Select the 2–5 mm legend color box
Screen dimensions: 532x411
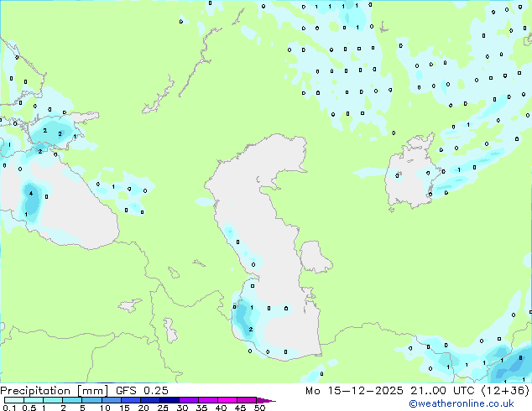[72, 400]
